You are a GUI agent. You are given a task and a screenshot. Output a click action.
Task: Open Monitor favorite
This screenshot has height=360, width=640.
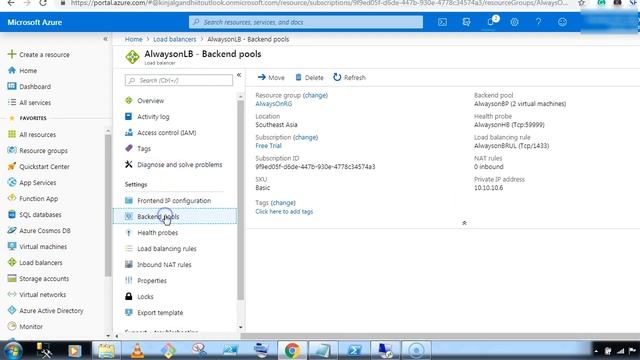(25, 327)
